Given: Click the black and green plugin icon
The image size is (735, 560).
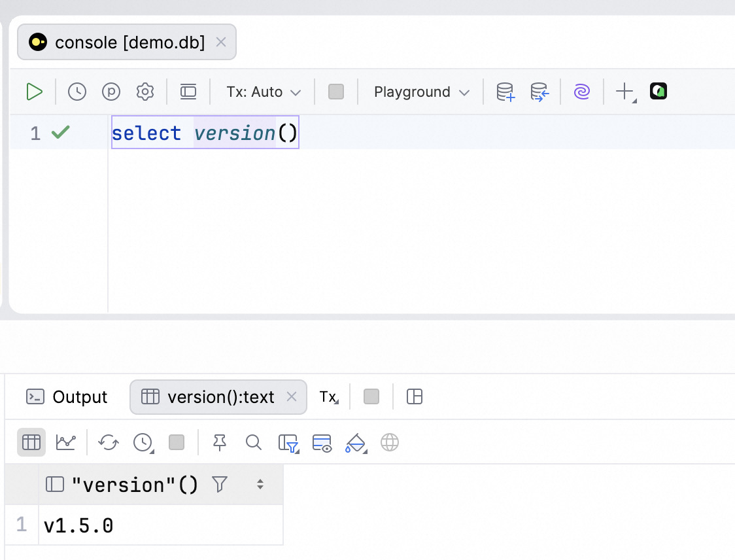Looking at the screenshot, I should tap(658, 91).
